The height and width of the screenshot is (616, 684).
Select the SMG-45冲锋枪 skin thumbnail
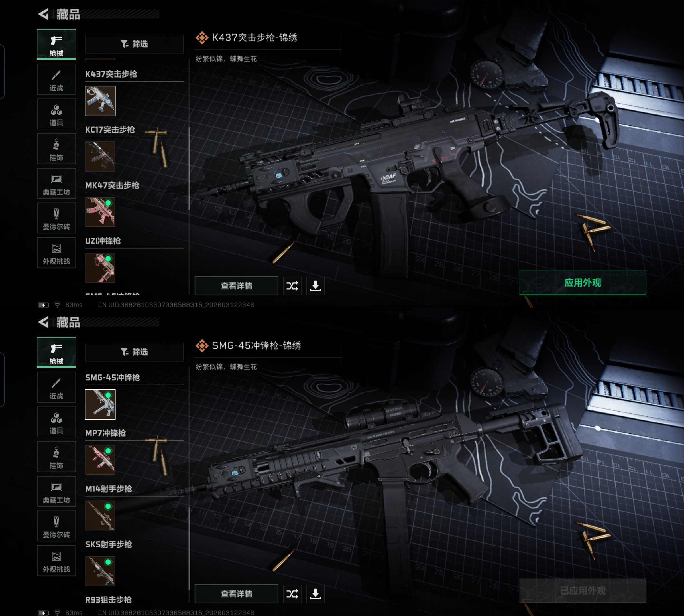(100, 404)
